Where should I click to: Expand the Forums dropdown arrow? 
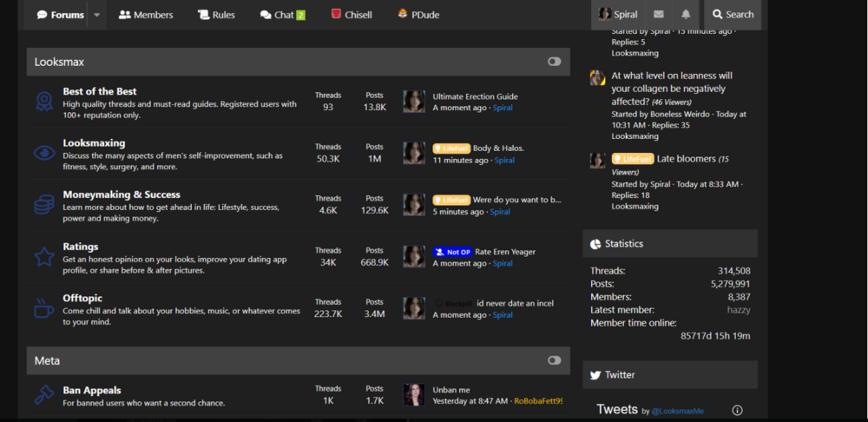[x=96, y=15]
